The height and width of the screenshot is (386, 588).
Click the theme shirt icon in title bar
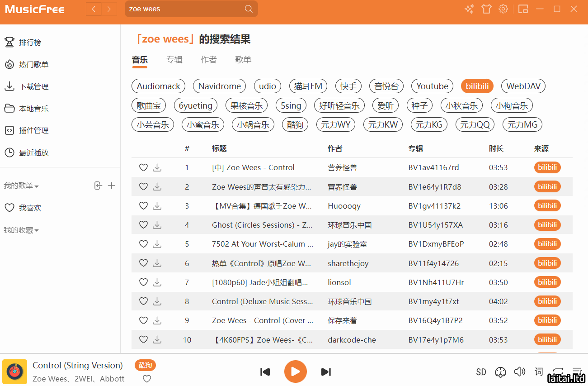click(x=486, y=9)
